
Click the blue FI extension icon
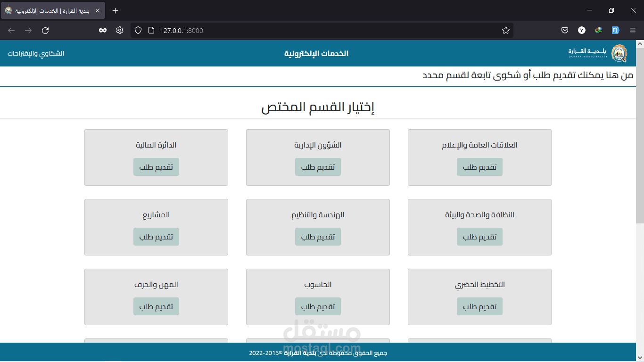[x=615, y=30]
